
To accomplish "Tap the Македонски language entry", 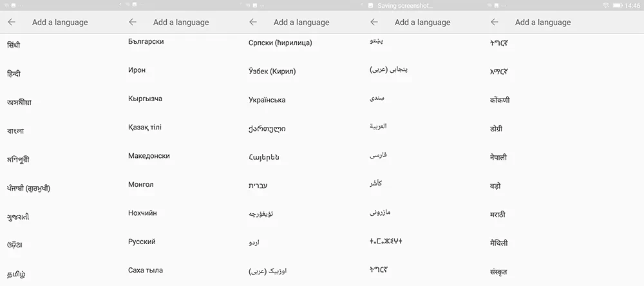I will (x=149, y=156).
